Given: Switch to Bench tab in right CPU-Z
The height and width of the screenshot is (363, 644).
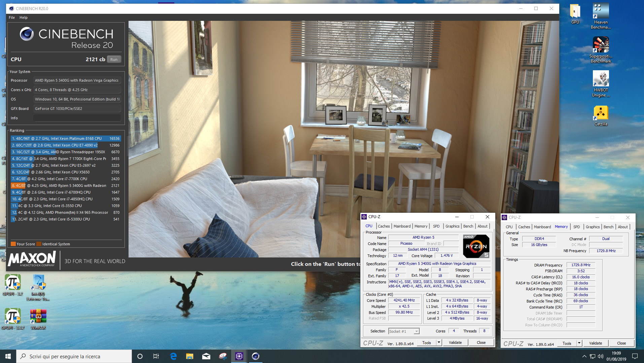Looking at the screenshot, I should (608, 227).
